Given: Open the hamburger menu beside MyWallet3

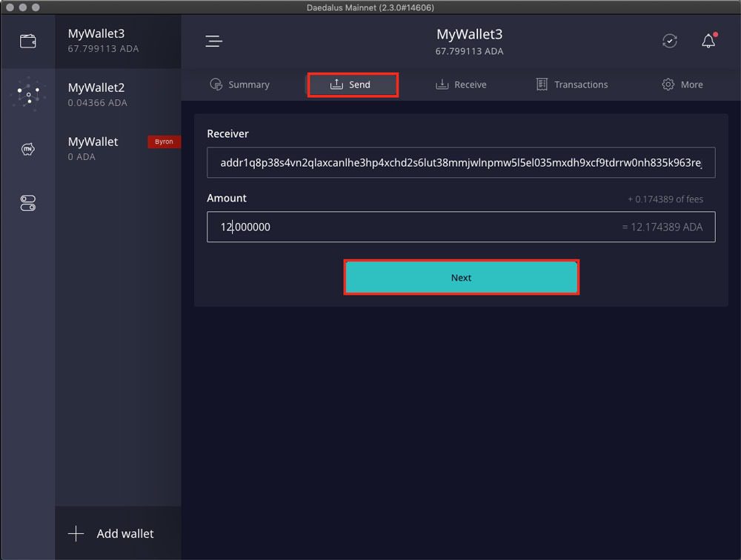Looking at the screenshot, I should pos(213,41).
